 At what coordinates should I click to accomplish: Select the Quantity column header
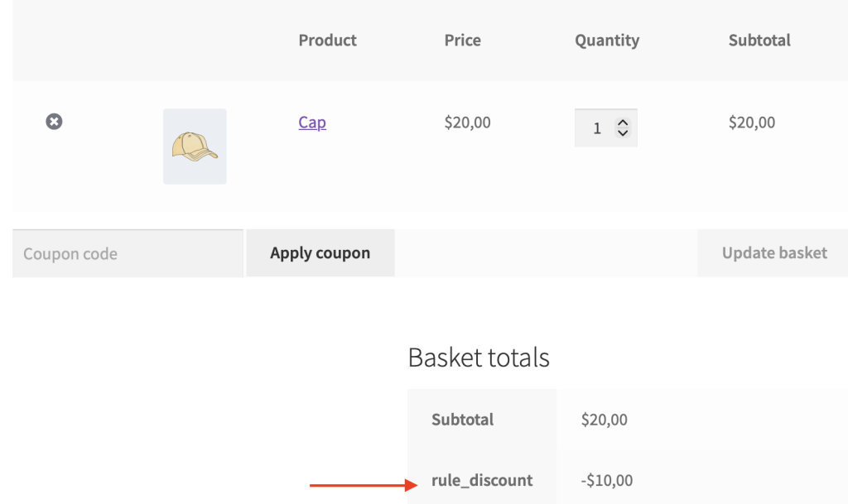(607, 40)
